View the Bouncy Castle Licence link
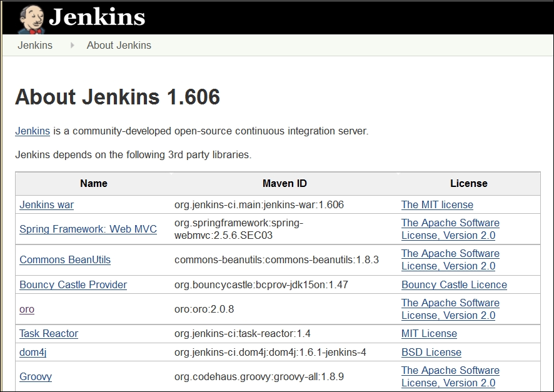Image resolution: width=554 pixels, height=392 pixels. (455, 284)
